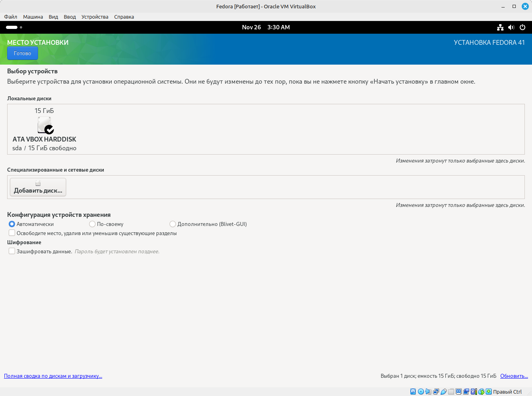532x396 pixels.
Task: Click the VirtualBox recording status icon
Action: [x=466, y=392]
